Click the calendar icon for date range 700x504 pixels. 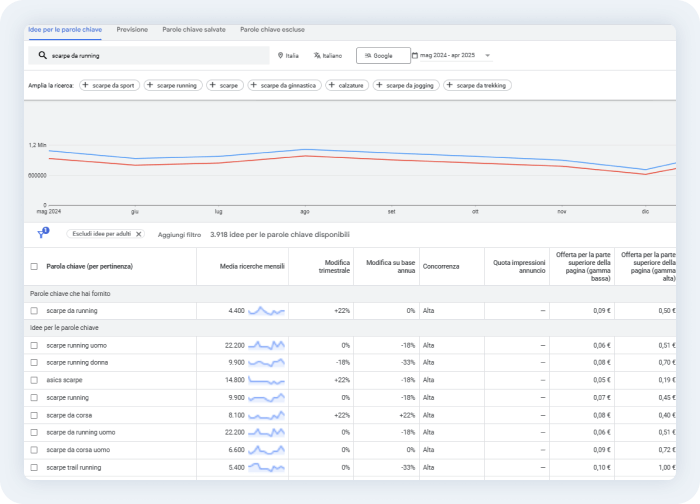pyautogui.click(x=415, y=56)
